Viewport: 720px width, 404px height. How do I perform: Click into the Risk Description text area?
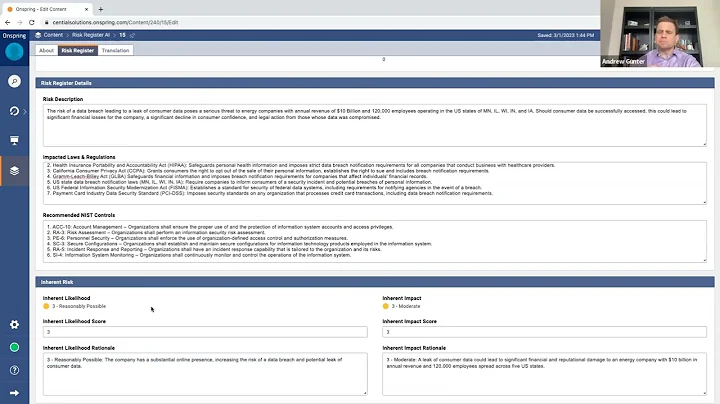pyautogui.click(x=375, y=125)
